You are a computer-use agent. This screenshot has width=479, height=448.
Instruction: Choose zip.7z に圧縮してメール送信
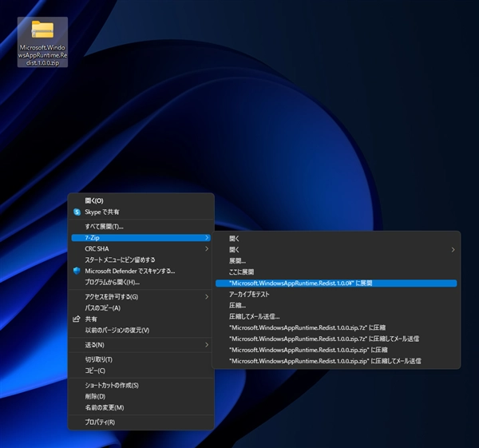click(x=336, y=339)
